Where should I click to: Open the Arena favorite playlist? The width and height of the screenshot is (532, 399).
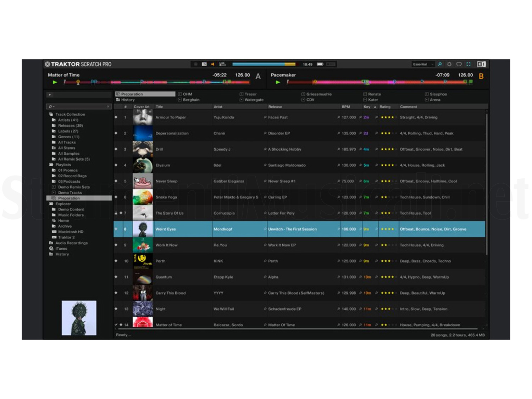(x=433, y=100)
